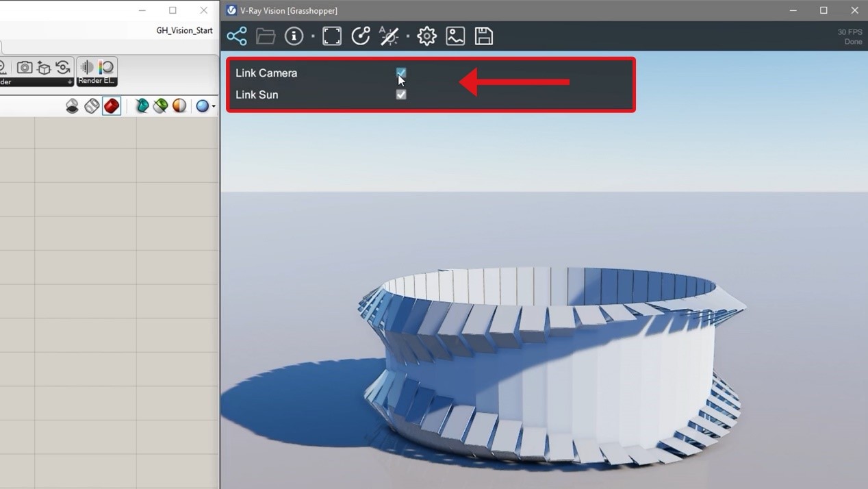Click the Render El.. panel label
The width and height of the screenshot is (868, 489).
97,81
